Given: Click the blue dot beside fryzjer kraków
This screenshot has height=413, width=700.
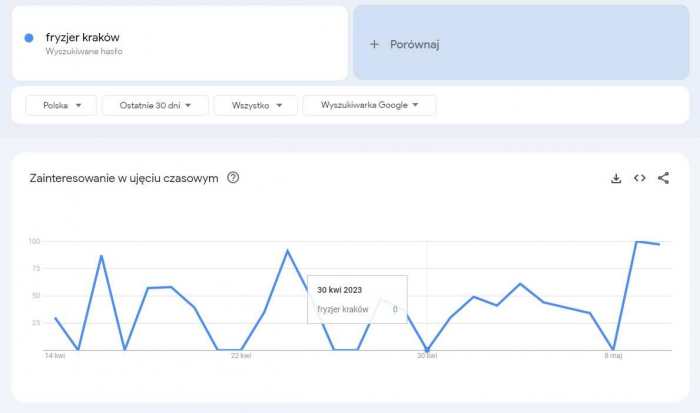Looking at the screenshot, I should point(29,38).
